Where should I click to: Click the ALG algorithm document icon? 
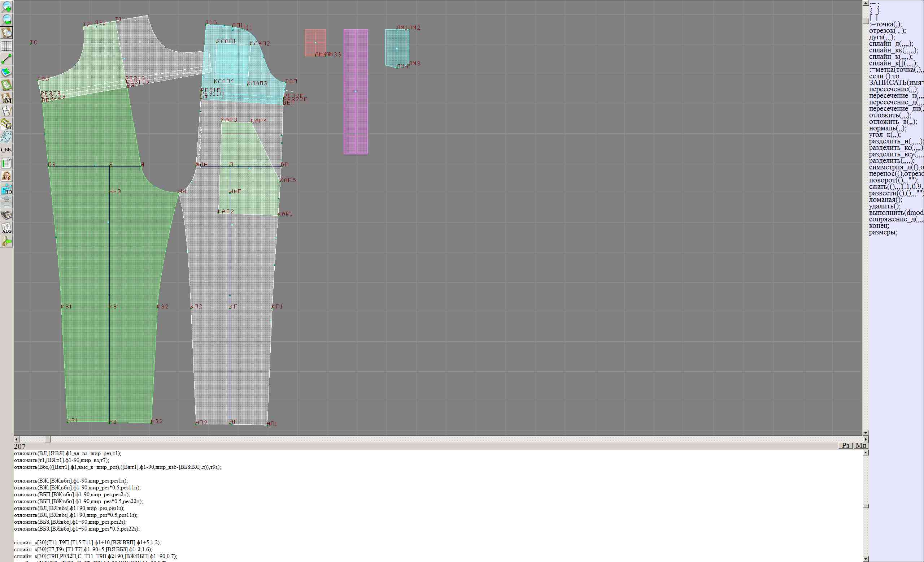point(6,228)
